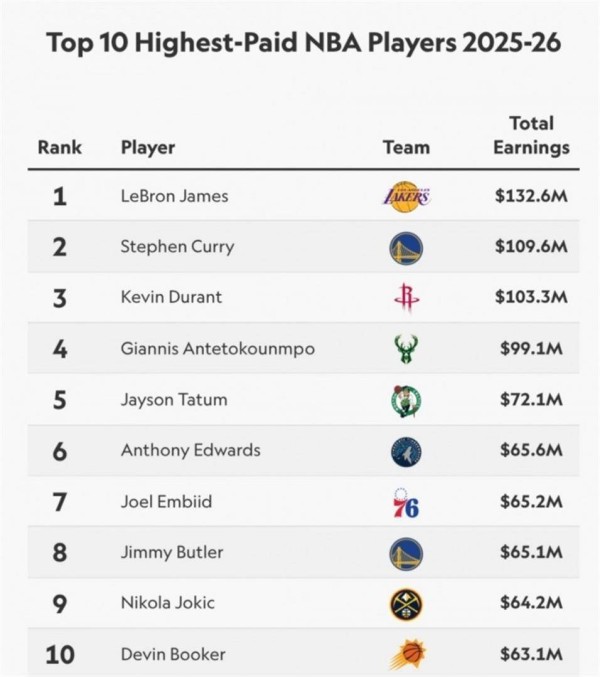Click the Houston Rockets logo
The width and height of the screenshot is (600, 677).
coord(405,298)
